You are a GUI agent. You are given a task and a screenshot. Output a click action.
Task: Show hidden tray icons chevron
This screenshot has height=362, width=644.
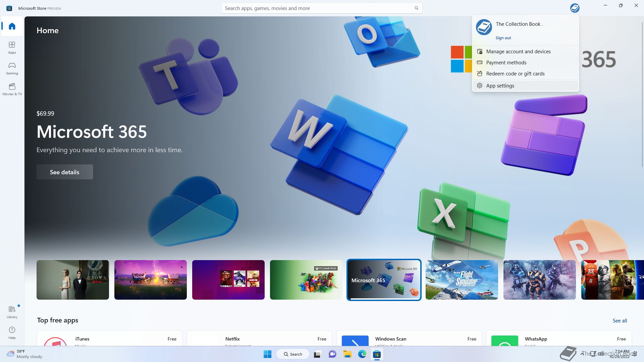point(582,354)
